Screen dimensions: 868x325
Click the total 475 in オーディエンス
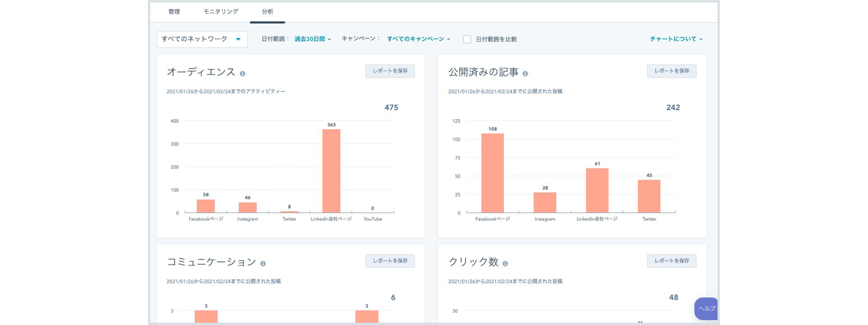(x=391, y=107)
